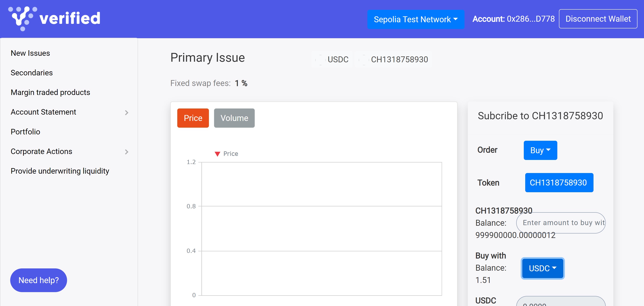Toggle the red Price legend marker
This screenshot has height=306, width=644.
(x=217, y=154)
